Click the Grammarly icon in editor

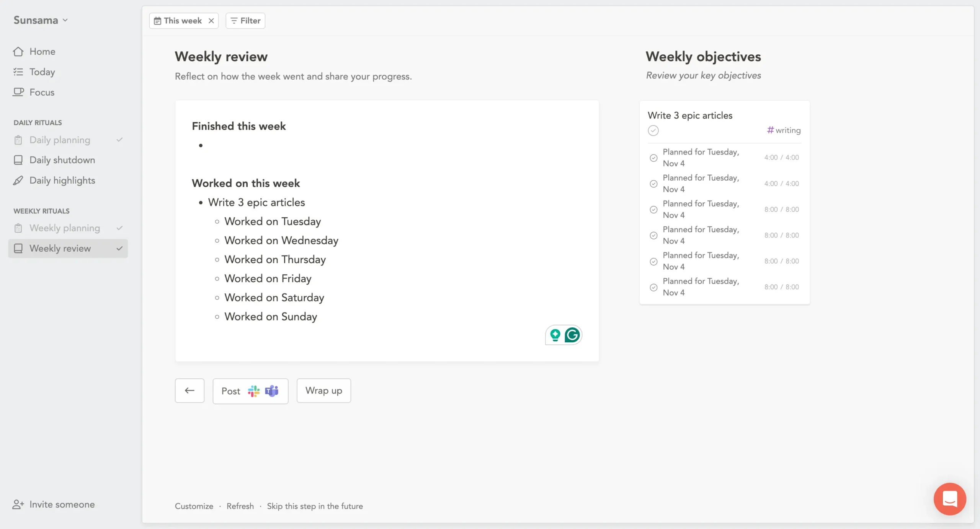coord(572,335)
